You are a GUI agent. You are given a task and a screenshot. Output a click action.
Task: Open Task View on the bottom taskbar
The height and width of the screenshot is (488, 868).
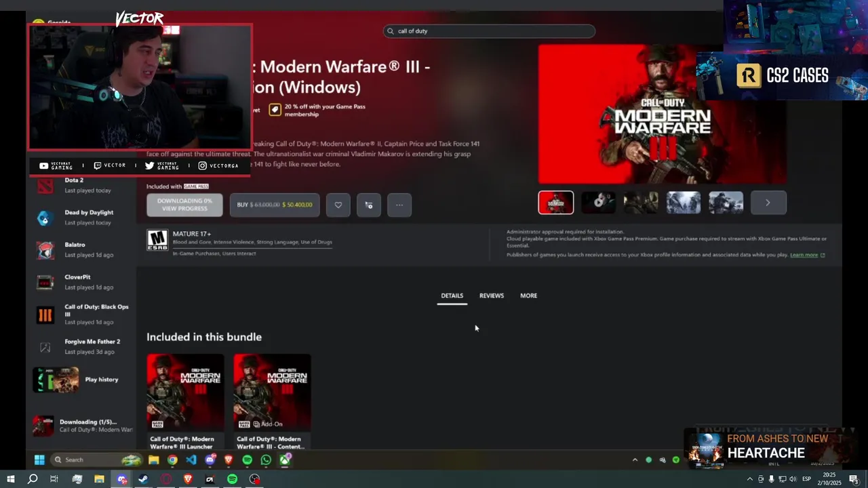54,479
